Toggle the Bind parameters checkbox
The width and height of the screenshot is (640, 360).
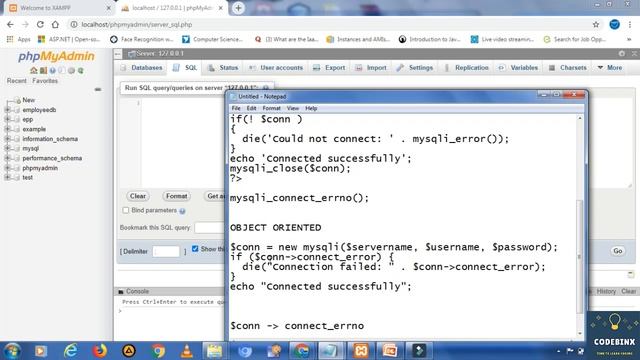point(126,211)
